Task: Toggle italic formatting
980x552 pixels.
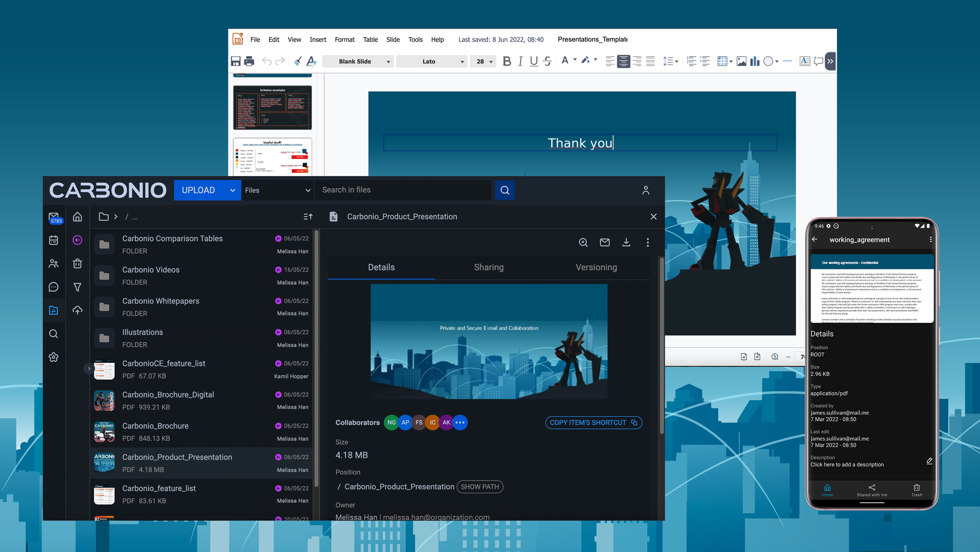Action: point(520,61)
